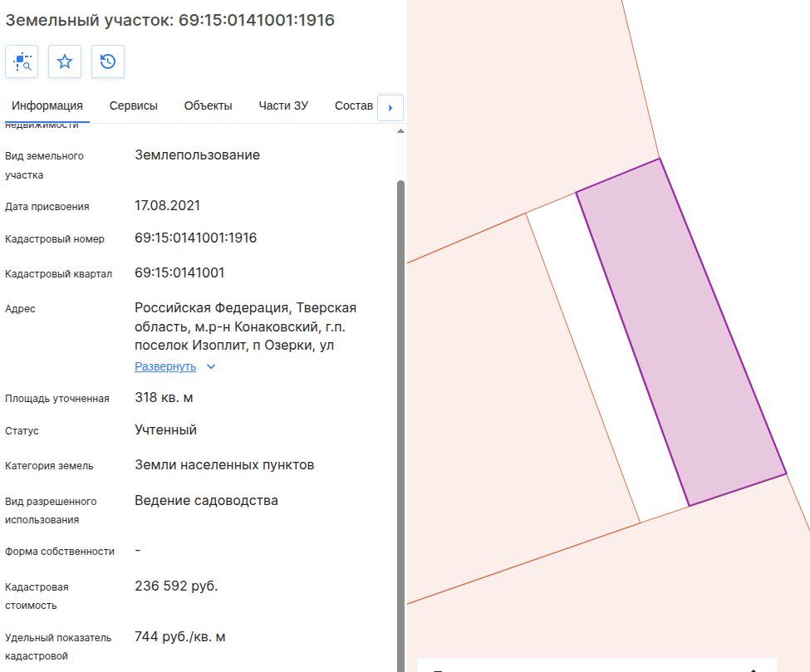Select the Информация tab
Image resolution: width=810 pixels, height=672 pixels.
click(47, 105)
